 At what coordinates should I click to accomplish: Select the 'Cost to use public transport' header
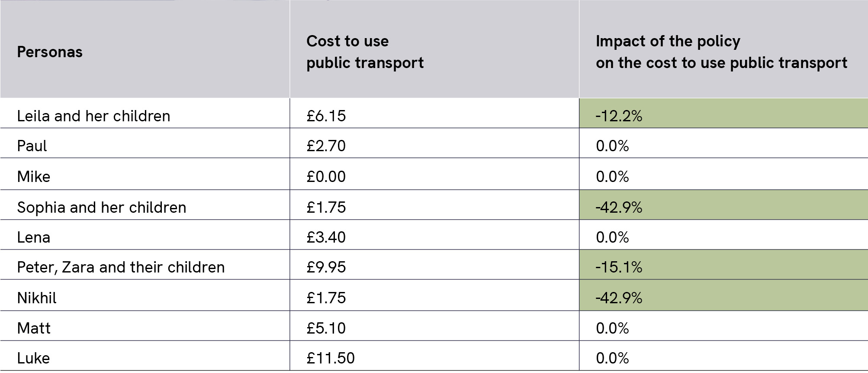click(x=365, y=52)
